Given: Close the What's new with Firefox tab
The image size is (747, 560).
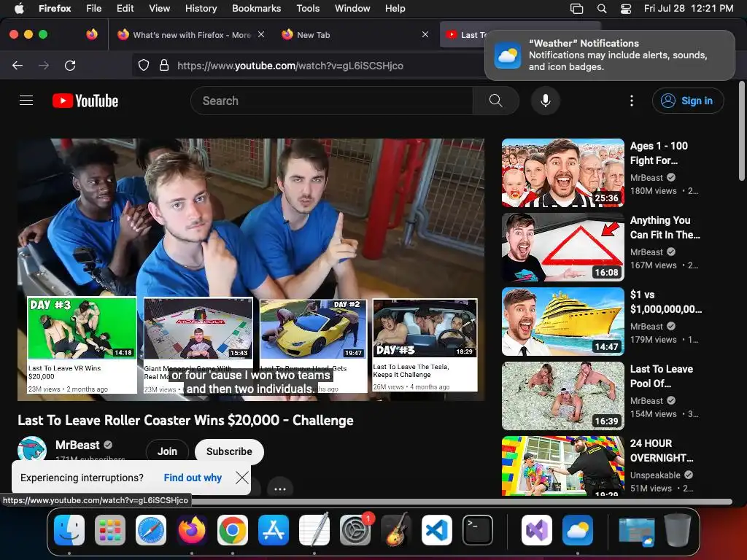Looking at the screenshot, I should tap(261, 34).
